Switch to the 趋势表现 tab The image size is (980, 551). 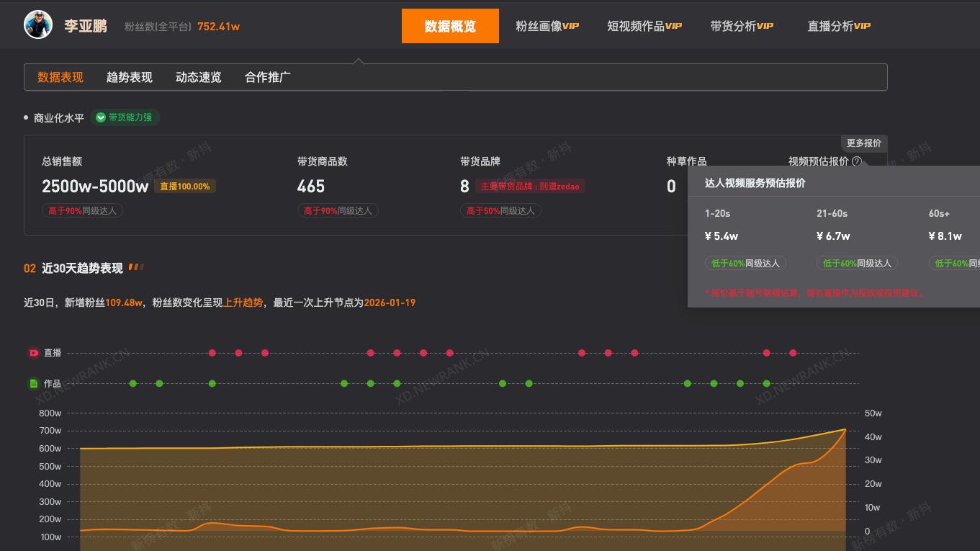click(x=128, y=76)
